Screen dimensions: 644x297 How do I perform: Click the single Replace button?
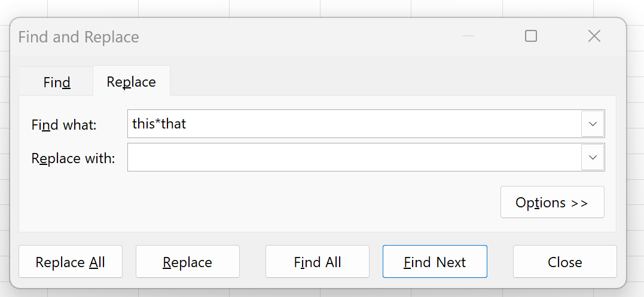pos(187,262)
